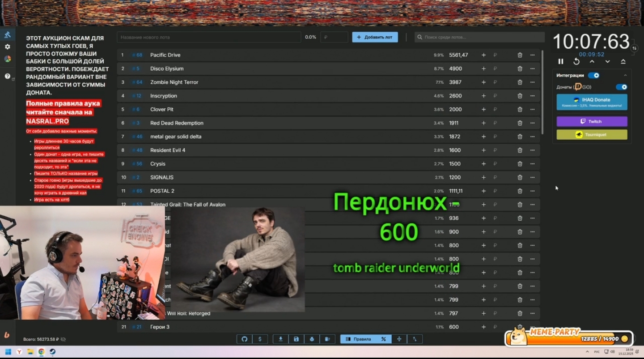Focus the lot search field
The height and width of the screenshot is (359, 644).
coord(479,37)
